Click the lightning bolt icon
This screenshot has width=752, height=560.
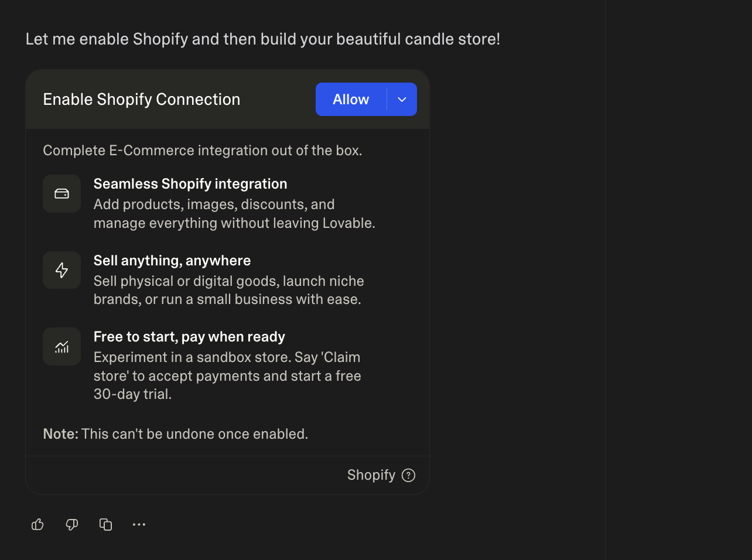coord(61,270)
